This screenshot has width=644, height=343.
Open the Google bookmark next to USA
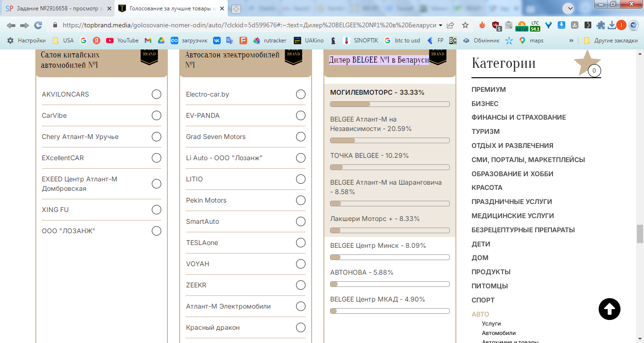pos(83,41)
